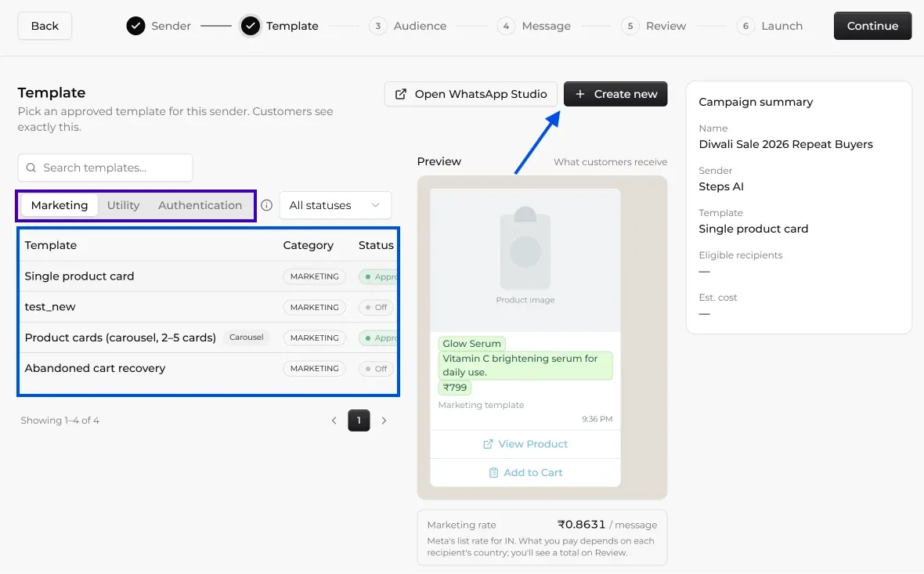Click Steps AI sender value in summary

(721, 187)
